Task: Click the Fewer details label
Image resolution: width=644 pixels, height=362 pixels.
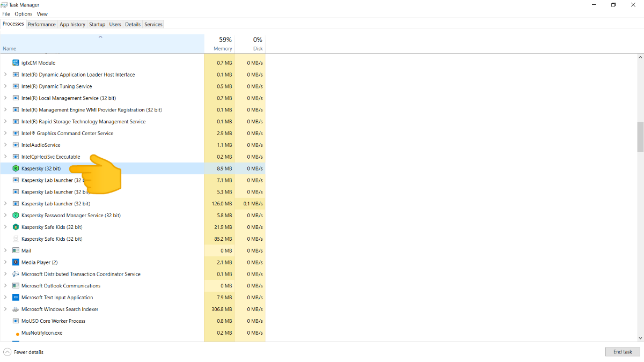Action: tap(28, 352)
